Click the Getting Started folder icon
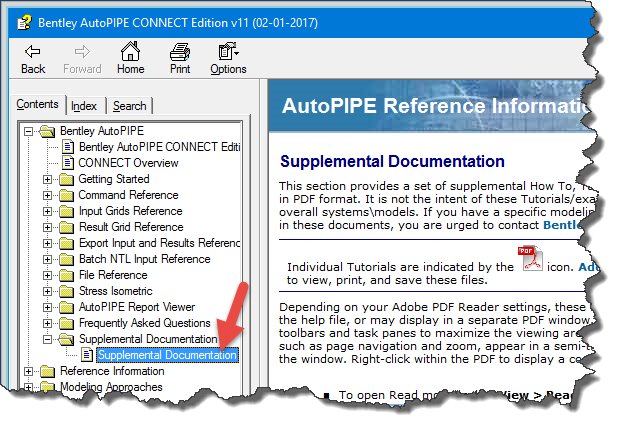The height and width of the screenshot is (427, 622). [x=66, y=179]
